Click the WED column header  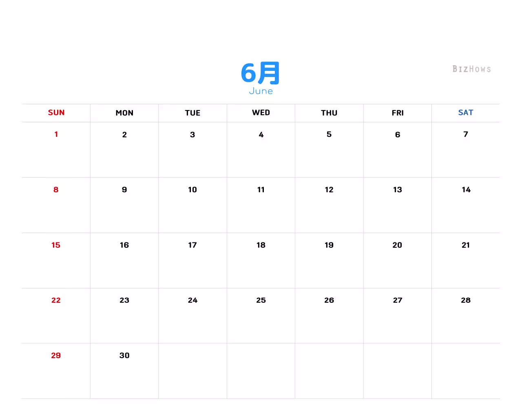[x=261, y=113]
